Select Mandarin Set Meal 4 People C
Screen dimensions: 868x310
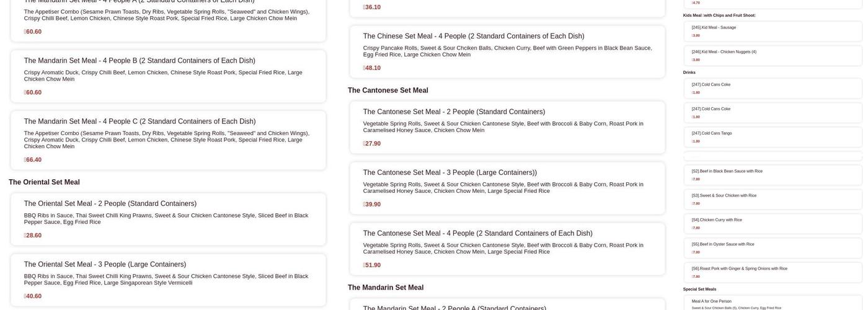pyautogui.click(x=139, y=122)
